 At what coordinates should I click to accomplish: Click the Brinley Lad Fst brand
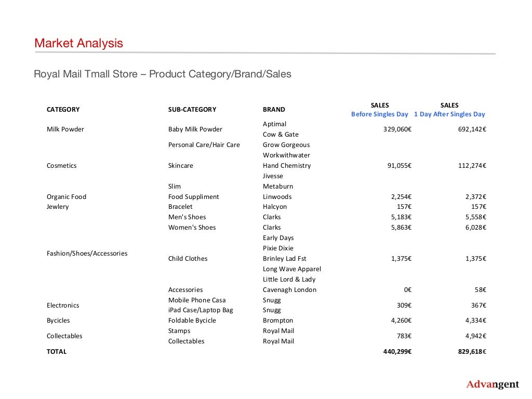[x=284, y=259]
